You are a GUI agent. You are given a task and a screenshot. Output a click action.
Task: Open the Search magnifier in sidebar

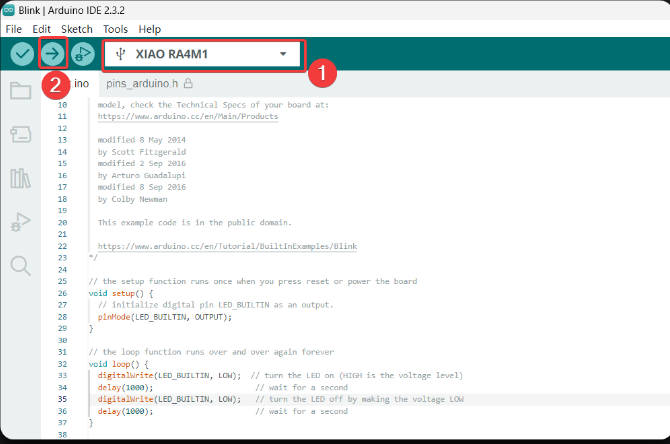pos(21,266)
